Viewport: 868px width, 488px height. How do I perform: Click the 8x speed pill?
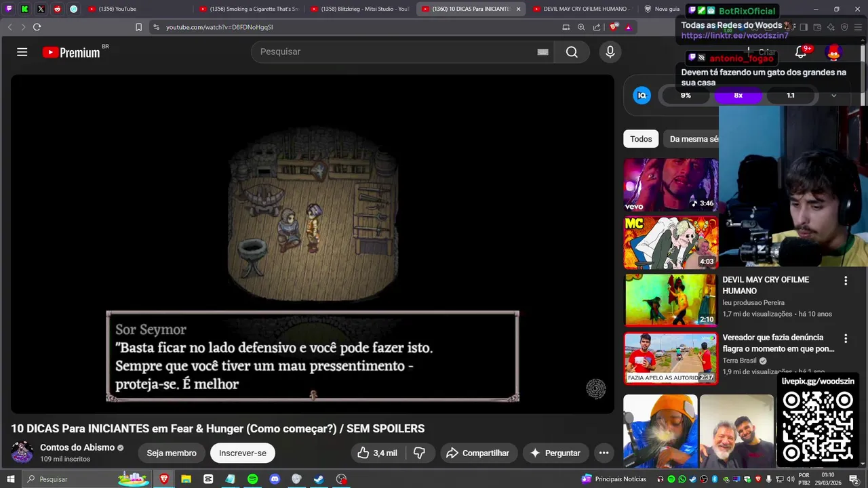point(738,96)
